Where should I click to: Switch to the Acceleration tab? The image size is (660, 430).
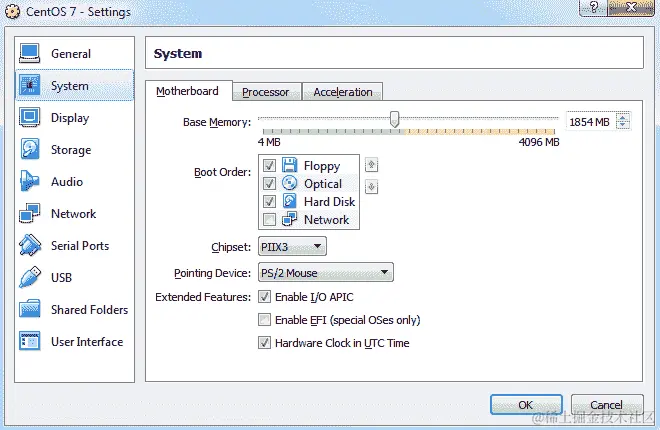(343, 92)
